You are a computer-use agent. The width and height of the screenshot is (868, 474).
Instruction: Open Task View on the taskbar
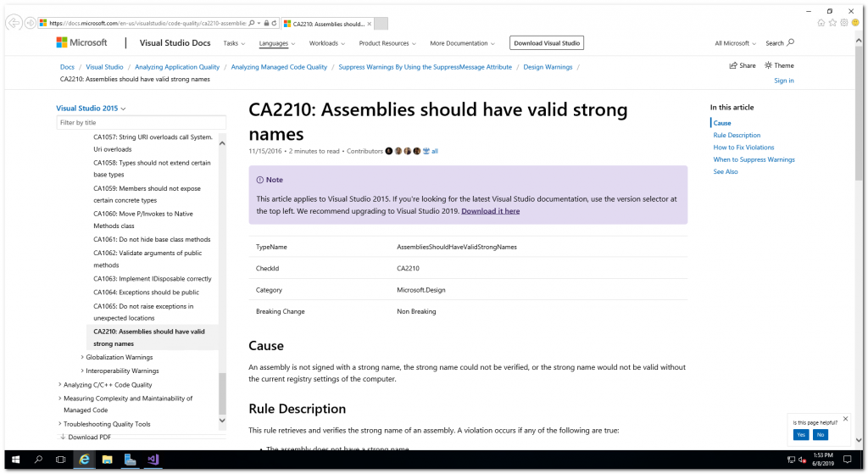(x=61, y=460)
